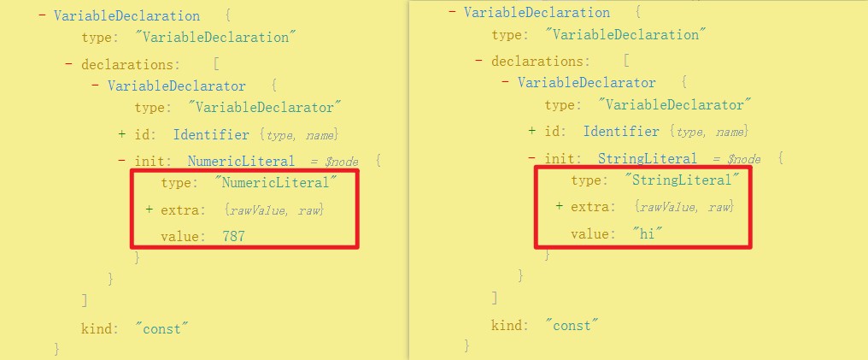This screenshot has width=868, height=360.
Task: Select the StringLiteral node name
Action: (x=647, y=158)
